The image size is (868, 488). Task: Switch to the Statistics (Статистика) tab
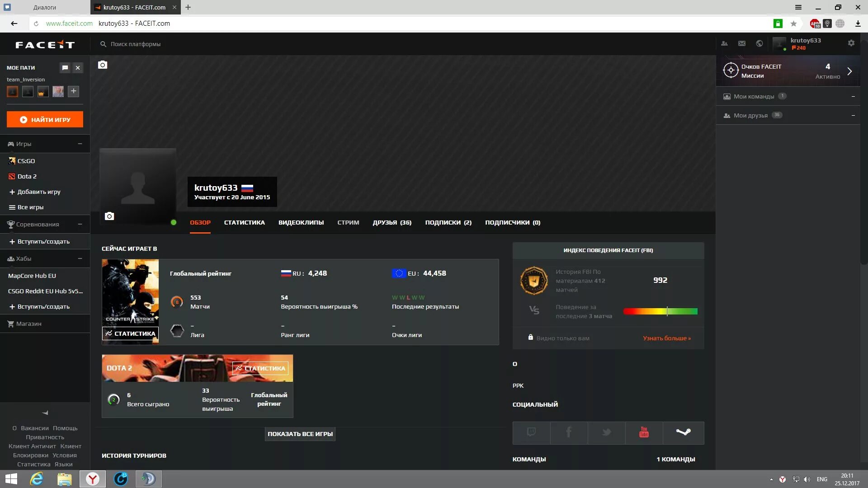pyautogui.click(x=244, y=222)
